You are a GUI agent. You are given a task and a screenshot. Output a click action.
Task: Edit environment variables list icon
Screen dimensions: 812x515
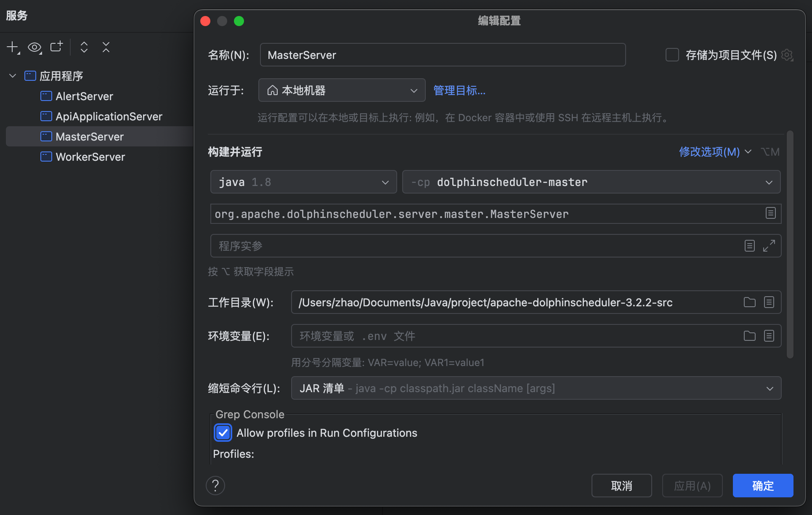[x=769, y=336]
